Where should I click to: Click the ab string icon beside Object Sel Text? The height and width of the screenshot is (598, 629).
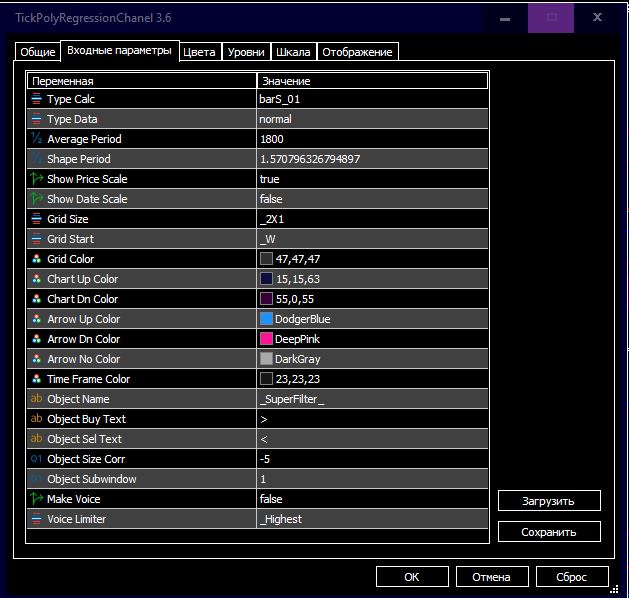(37, 439)
